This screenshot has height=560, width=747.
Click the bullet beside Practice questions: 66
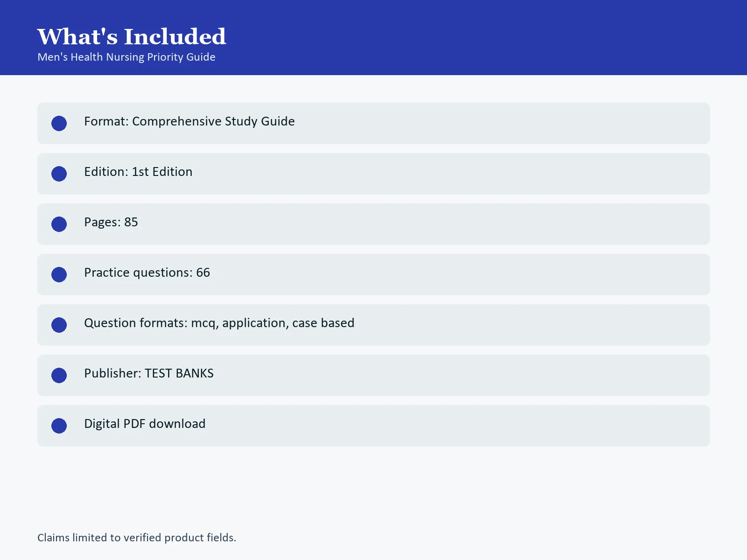pyautogui.click(x=59, y=274)
